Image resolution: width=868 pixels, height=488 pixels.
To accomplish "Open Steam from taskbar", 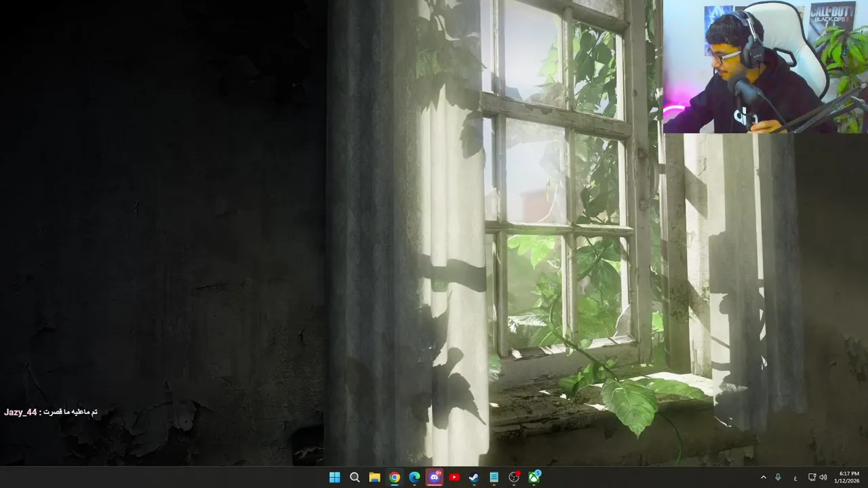I will (474, 477).
